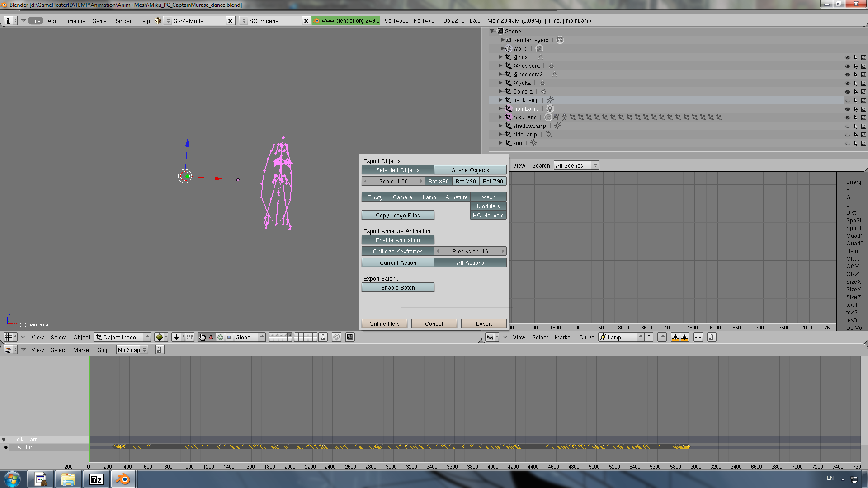Viewport: 868px width, 488px height.
Task: Open IPO editor window type selector
Action: pyautogui.click(x=492, y=337)
